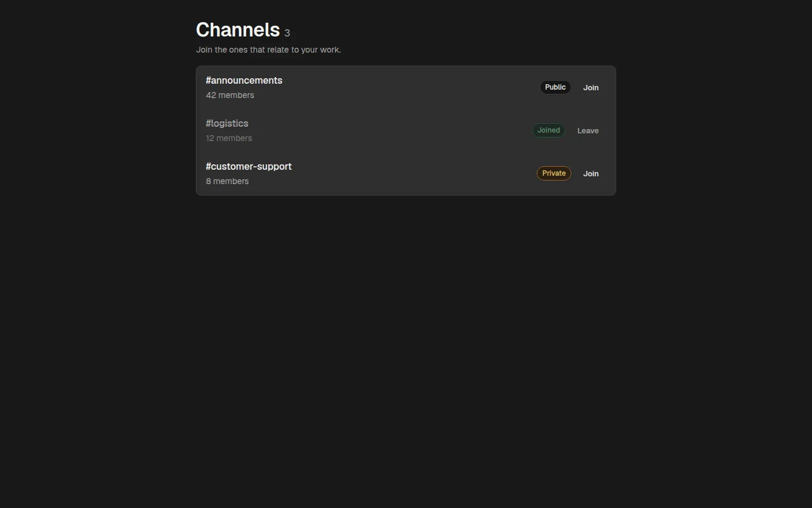
Task: Open the #customer-support channel name
Action: 248,167
